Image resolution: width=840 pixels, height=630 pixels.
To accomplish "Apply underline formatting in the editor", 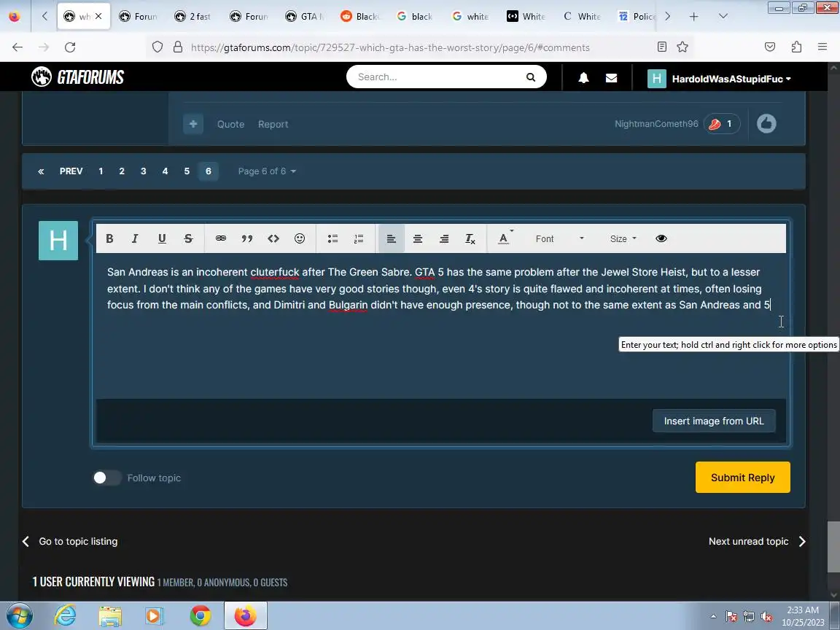I will pyautogui.click(x=162, y=238).
